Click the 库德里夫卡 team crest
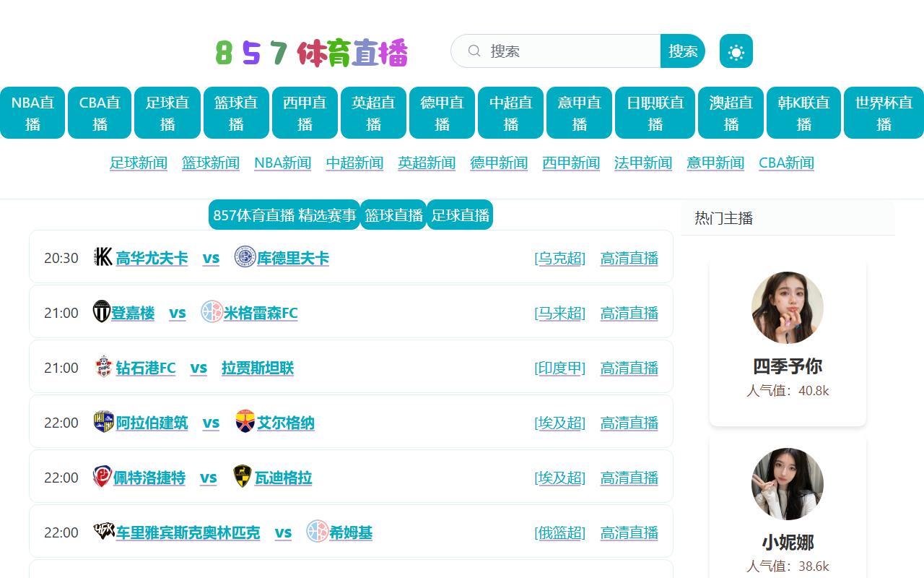This screenshot has width=924, height=578. click(x=245, y=256)
